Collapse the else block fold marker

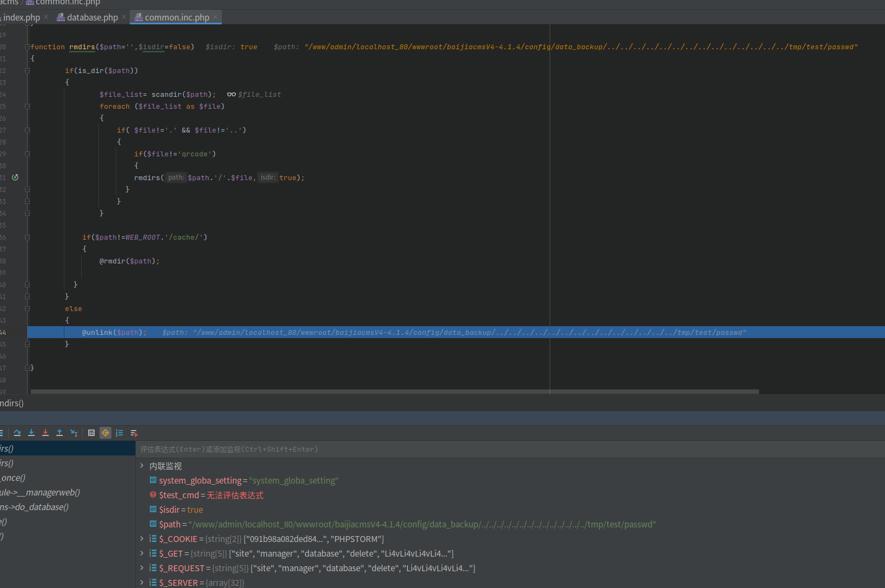tap(27, 309)
